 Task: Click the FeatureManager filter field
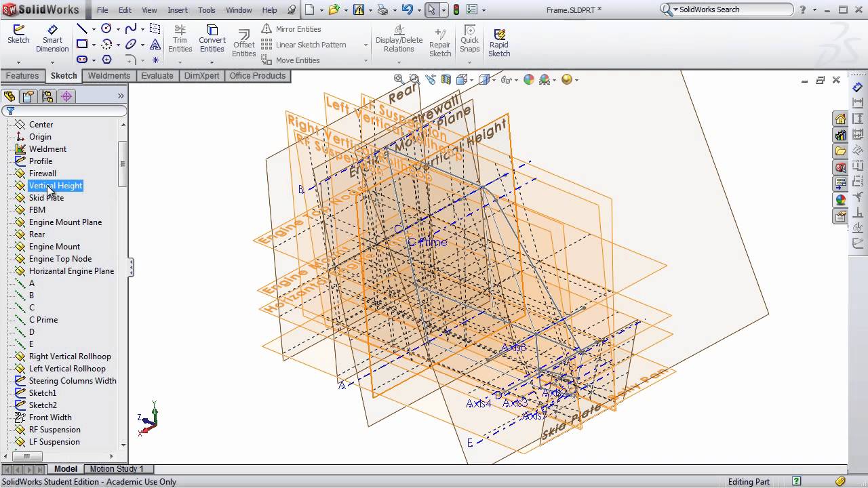click(x=64, y=110)
